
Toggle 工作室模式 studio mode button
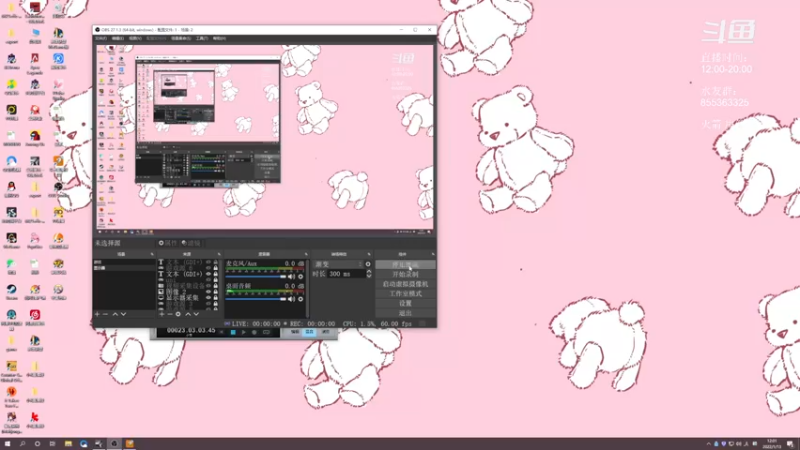(405, 294)
